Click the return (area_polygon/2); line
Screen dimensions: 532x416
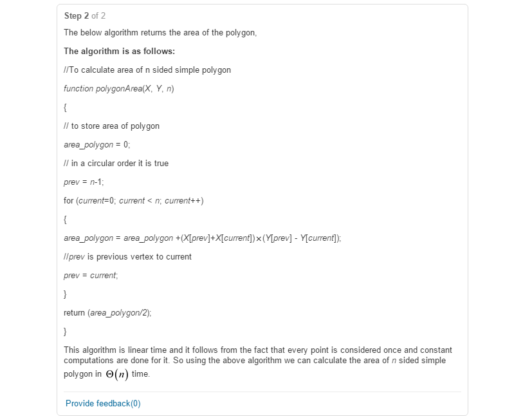pyautogui.click(x=107, y=313)
